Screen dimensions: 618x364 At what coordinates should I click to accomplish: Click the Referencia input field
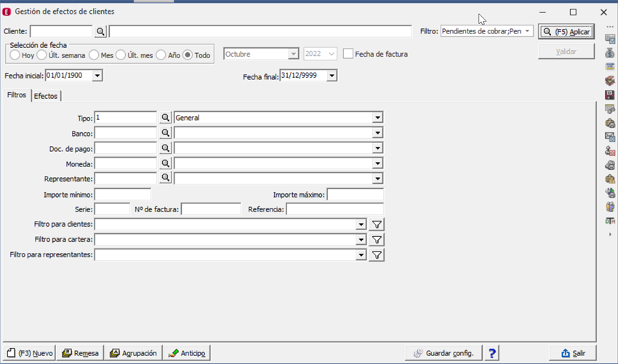334,209
